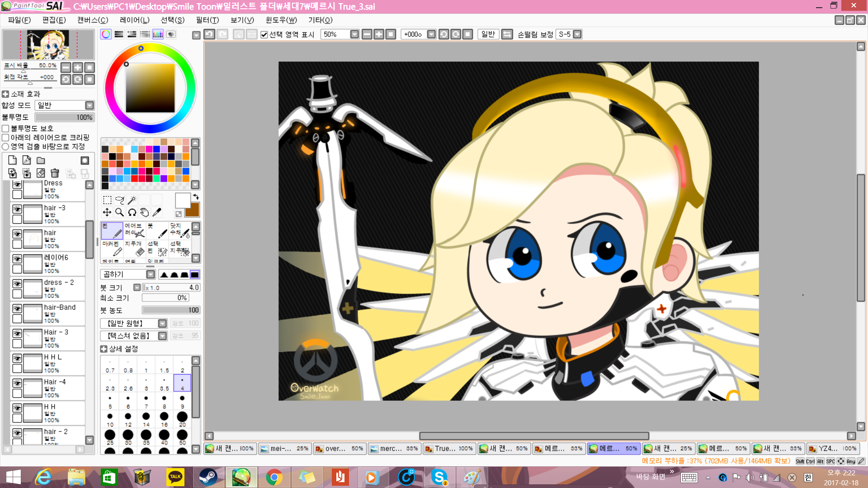Uncheck 선택 영역 표시 checkbox
The width and height of the screenshot is (868, 488).
point(264,34)
